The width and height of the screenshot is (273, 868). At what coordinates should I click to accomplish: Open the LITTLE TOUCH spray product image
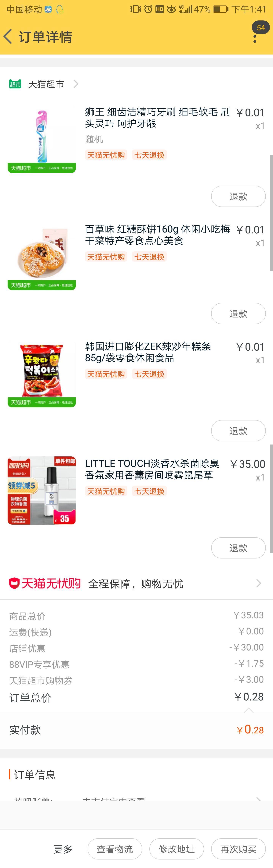(42, 491)
